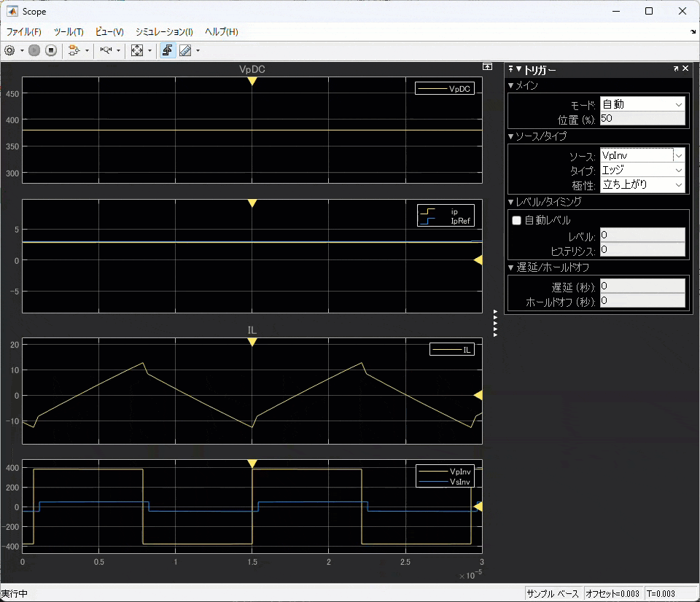Open the タイプ dropdown showing エッジ
The height and width of the screenshot is (602, 700).
[x=642, y=170]
